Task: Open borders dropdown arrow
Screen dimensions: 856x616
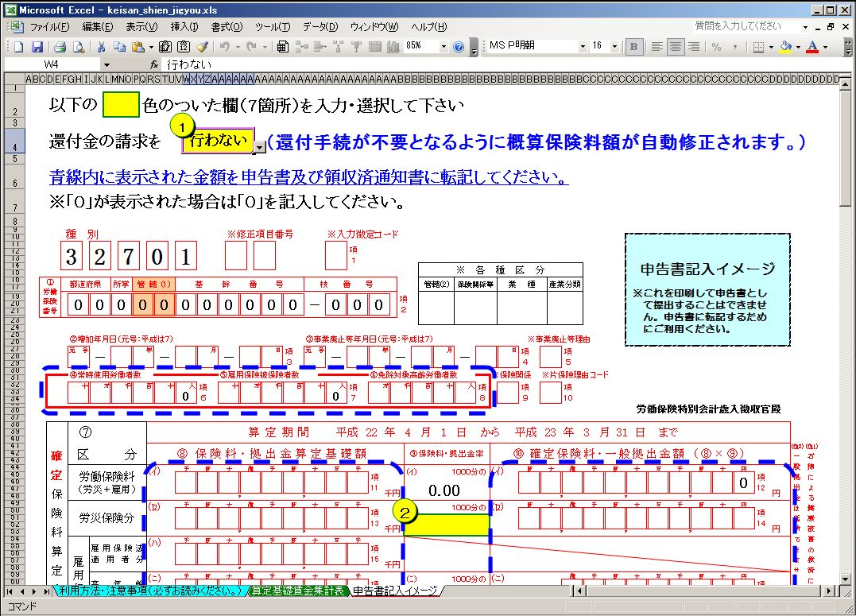Action: pos(771,46)
